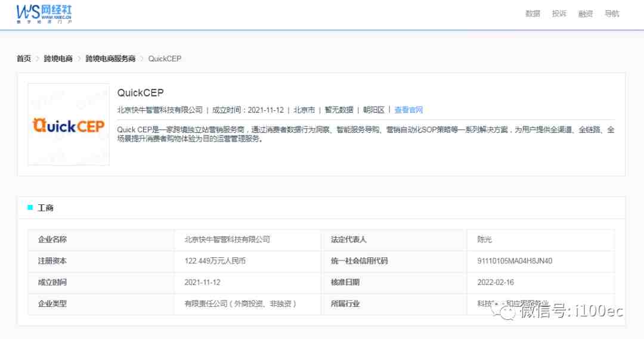This screenshot has height=339, width=644.
Task: Click the credit code 91110105MA04H8JN40
Action: [515, 260]
